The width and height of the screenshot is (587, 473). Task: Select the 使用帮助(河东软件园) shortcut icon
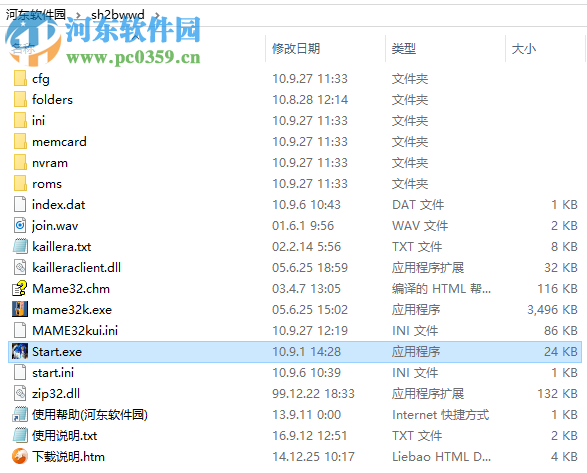point(20,414)
